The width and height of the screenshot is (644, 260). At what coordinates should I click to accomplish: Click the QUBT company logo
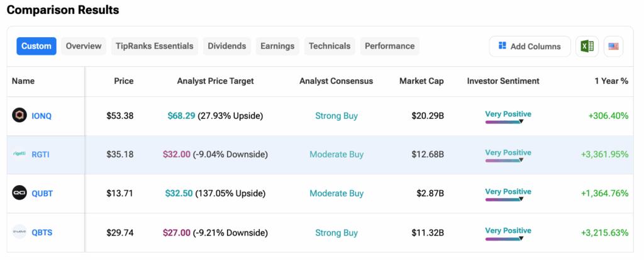pyautogui.click(x=19, y=193)
